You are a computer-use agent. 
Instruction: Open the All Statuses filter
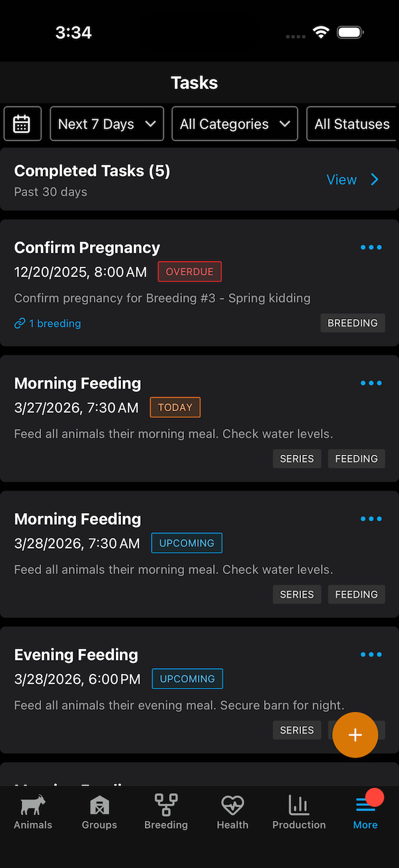(x=353, y=123)
